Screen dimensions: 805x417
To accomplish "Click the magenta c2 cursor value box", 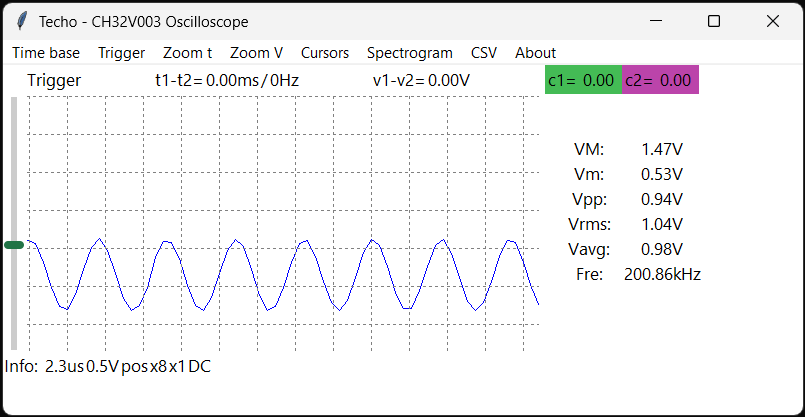I will 660,80.
